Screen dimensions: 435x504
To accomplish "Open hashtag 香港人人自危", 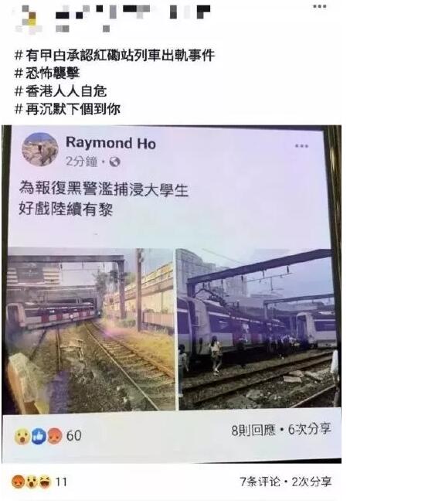I will (x=60, y=91).
